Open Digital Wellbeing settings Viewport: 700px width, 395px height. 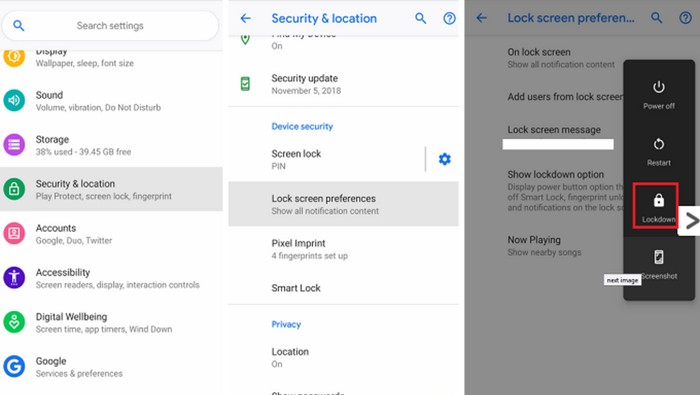[x=111, y=322]
